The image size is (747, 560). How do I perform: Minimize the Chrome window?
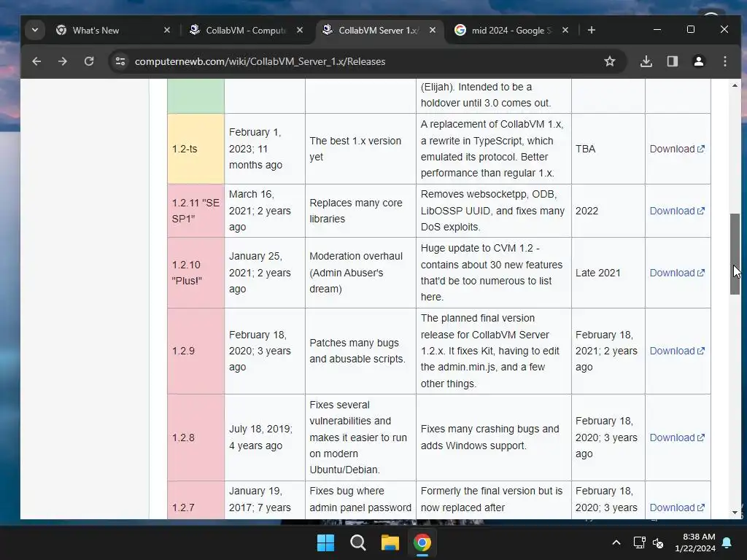pos(657,29)
